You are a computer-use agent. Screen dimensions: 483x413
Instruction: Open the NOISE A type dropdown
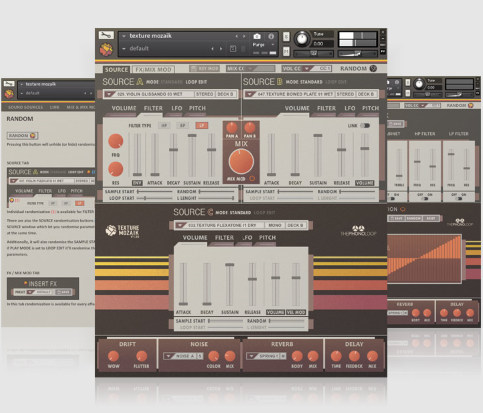coord(168,356)
